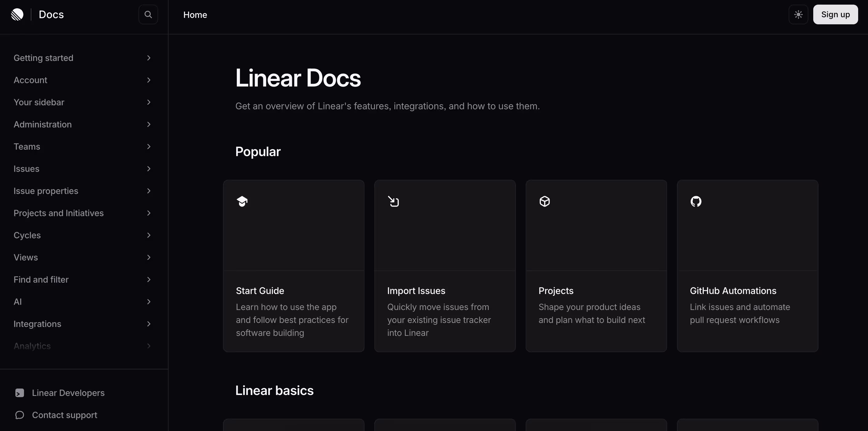Viewport: 868px width, 431px height.
Task: Click the import arrow icon on Import Issues
Action: (394, 201)
